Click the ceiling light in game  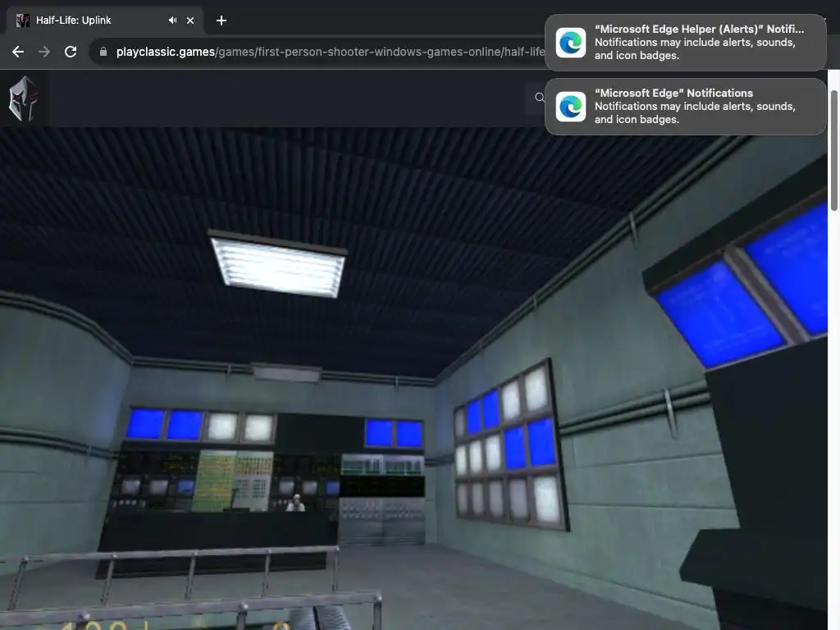(x=277, y=264)
